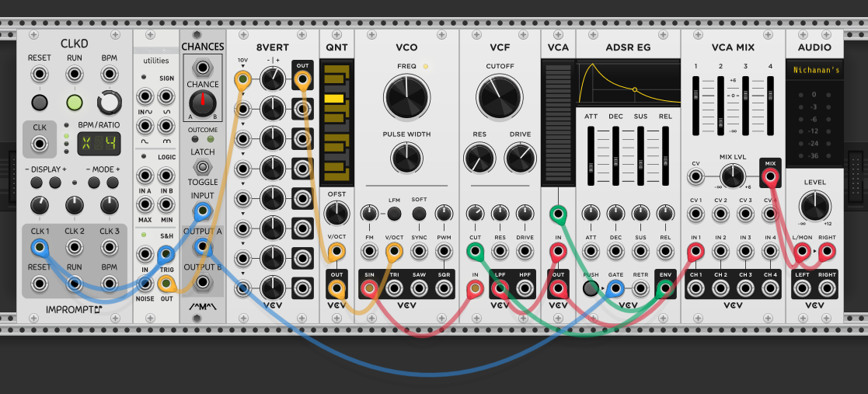Click the VCA MIX channel 1 fader
Viewport: 868px width, 394px height.
(695, 106)
